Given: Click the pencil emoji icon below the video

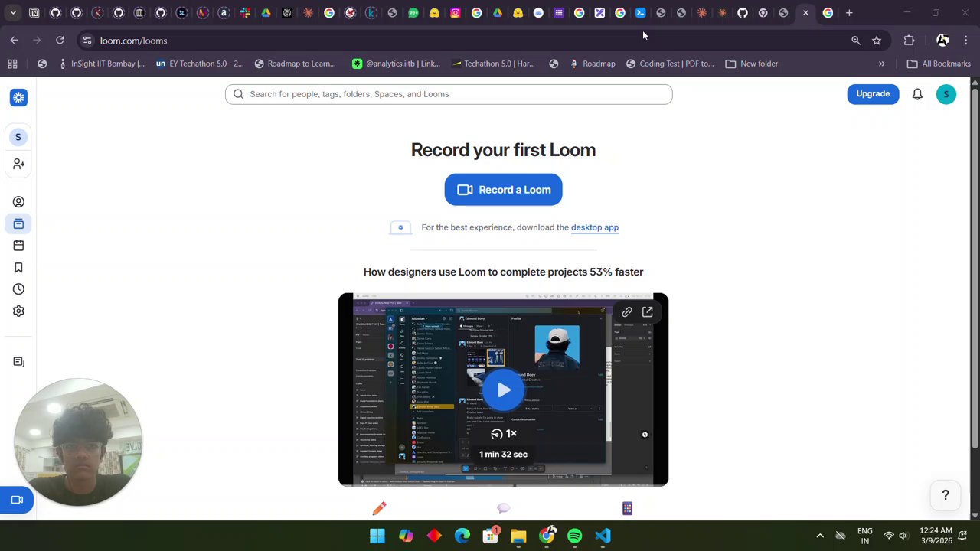Looking at the screenshot, I should 380,508.
